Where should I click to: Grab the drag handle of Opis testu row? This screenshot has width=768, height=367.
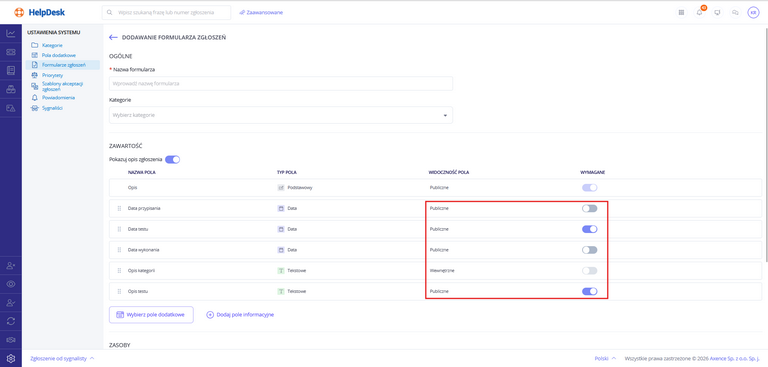click(x=119, y=291)
